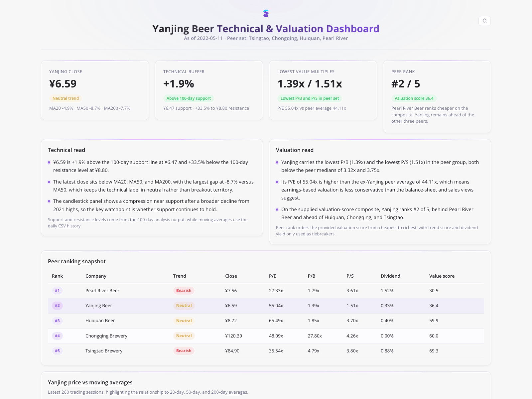Click the 1.52% dividend cell
The image size is (532, 399).
point(387,291)
